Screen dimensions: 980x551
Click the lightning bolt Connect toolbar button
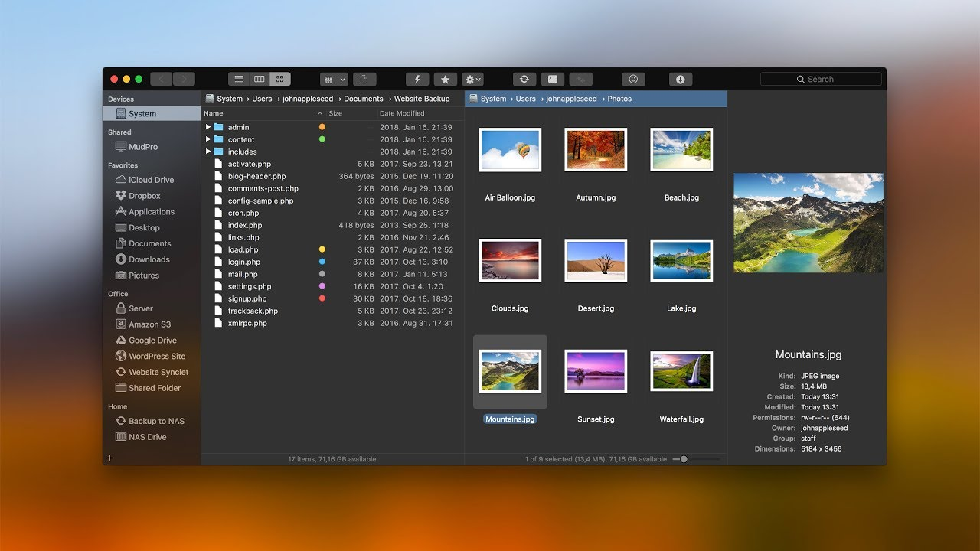click(417, 79)
